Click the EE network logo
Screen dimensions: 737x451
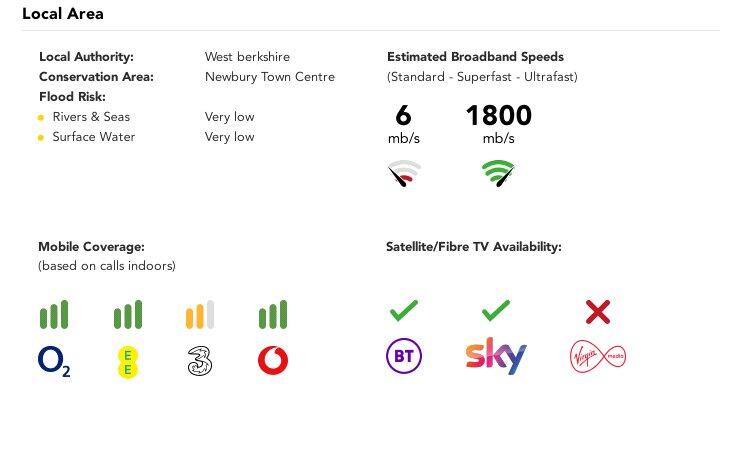(127, 361)
